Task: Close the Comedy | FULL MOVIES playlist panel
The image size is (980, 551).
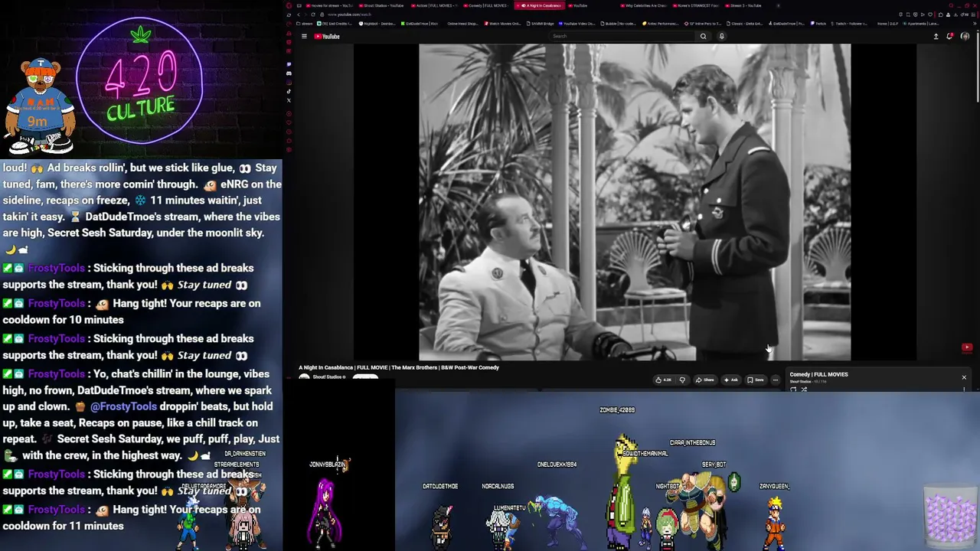Action: tap(964, 377)
